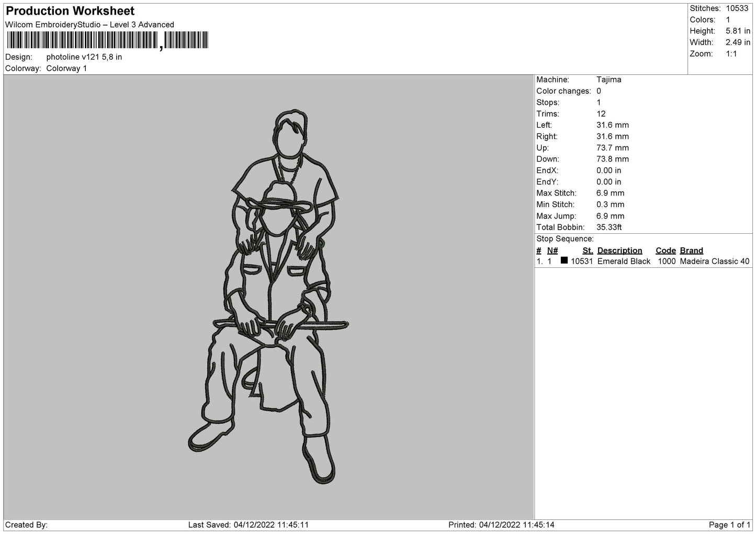Click the 'Machine:' label
756x534 pixels.
click(552, 79)
